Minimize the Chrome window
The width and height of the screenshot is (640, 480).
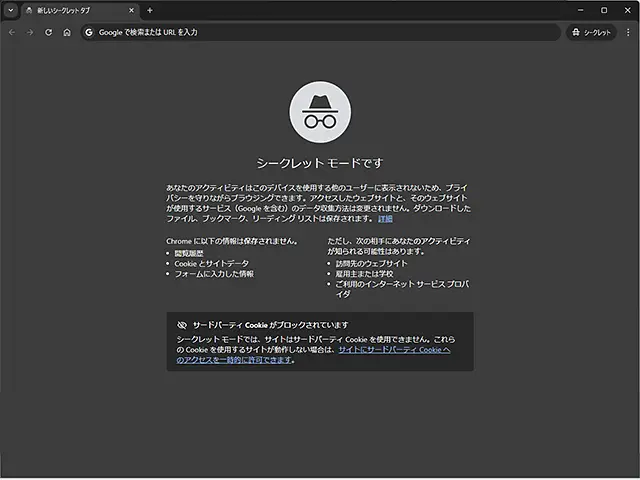click(575, 10)
